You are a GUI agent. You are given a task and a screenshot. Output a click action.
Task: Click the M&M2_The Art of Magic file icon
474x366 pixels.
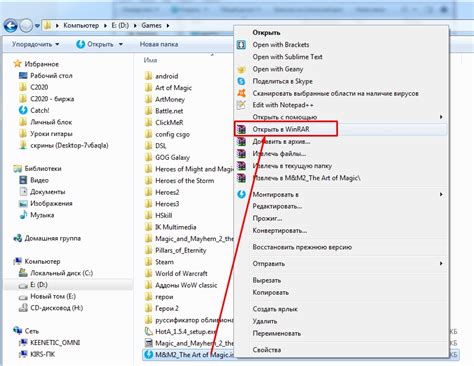tap(149, 355)
